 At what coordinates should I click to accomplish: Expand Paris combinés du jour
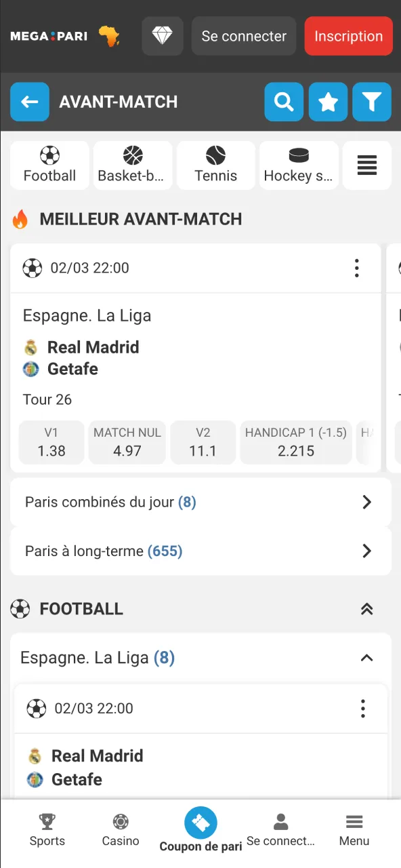200,502
